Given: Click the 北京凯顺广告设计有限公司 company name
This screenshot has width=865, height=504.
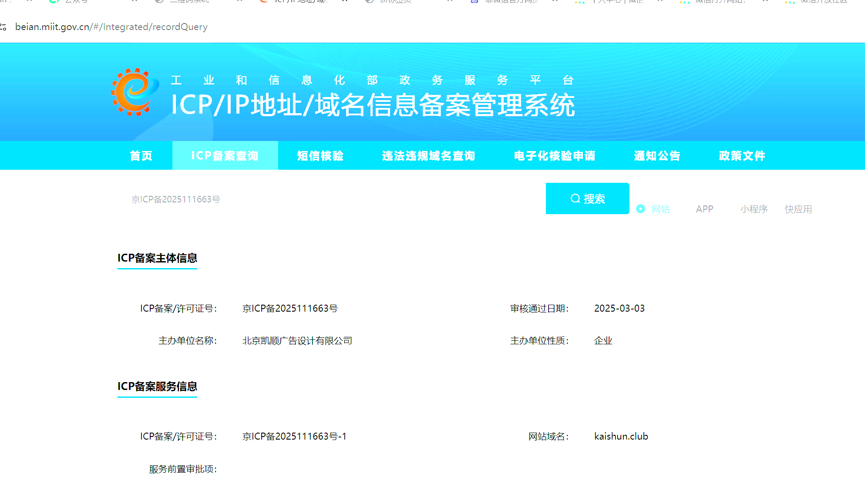Looking at the screenshot, I should click(x=297, y=341).
